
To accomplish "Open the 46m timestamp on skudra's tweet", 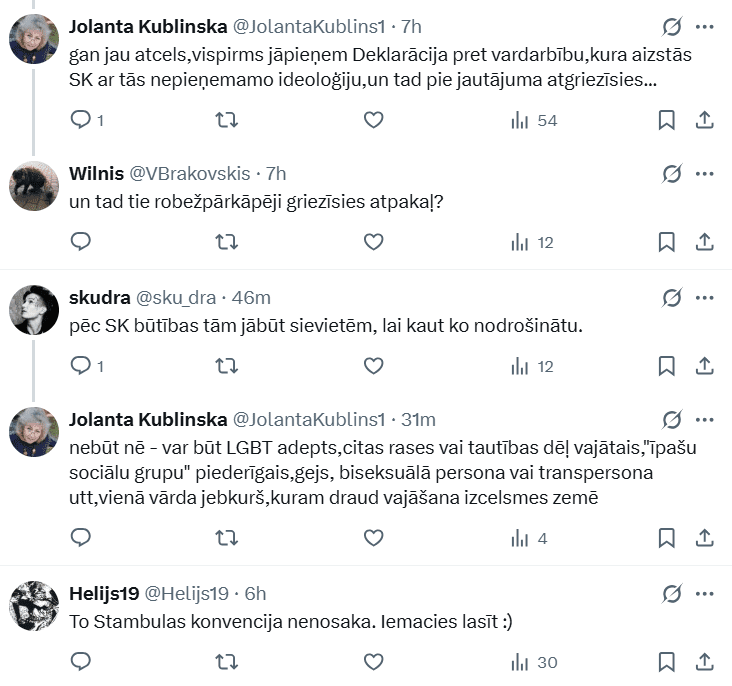I will (250, 298).
